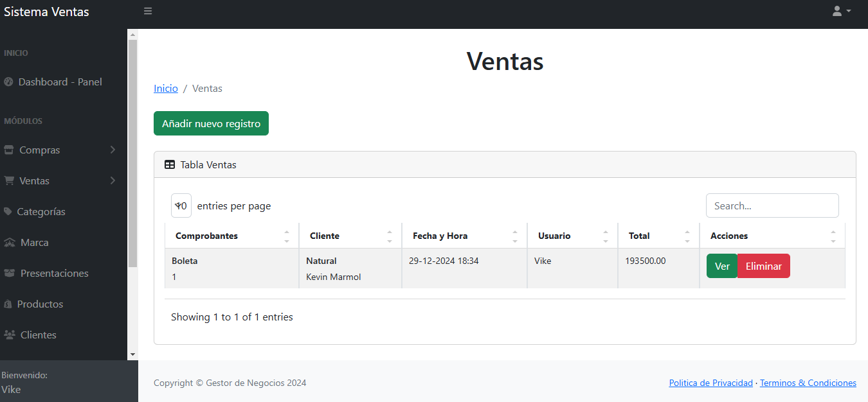868x402 pixels.
Task: Click the Añadir nuevo registro button
Action: (x=211, y=123)
